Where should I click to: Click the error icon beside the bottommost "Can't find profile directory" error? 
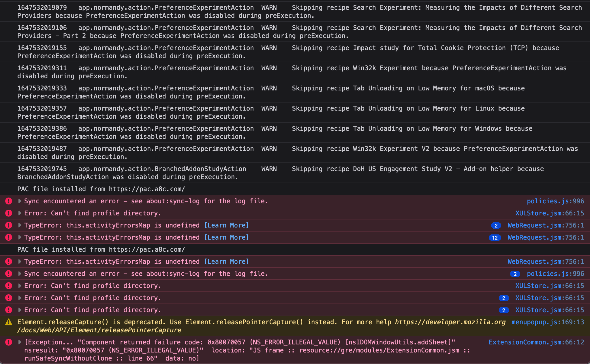[x=9, y=310]
